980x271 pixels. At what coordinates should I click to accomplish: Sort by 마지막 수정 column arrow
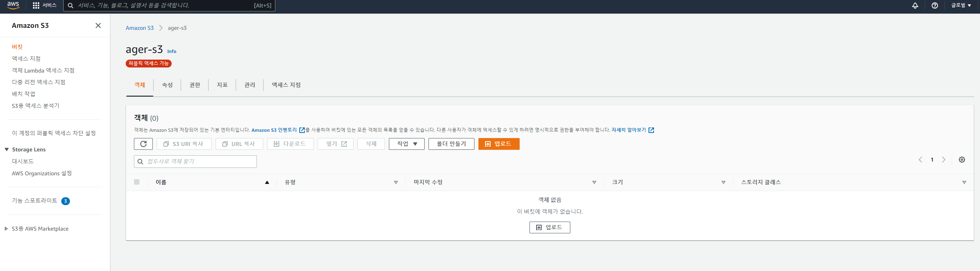click(x=594, y=182)
